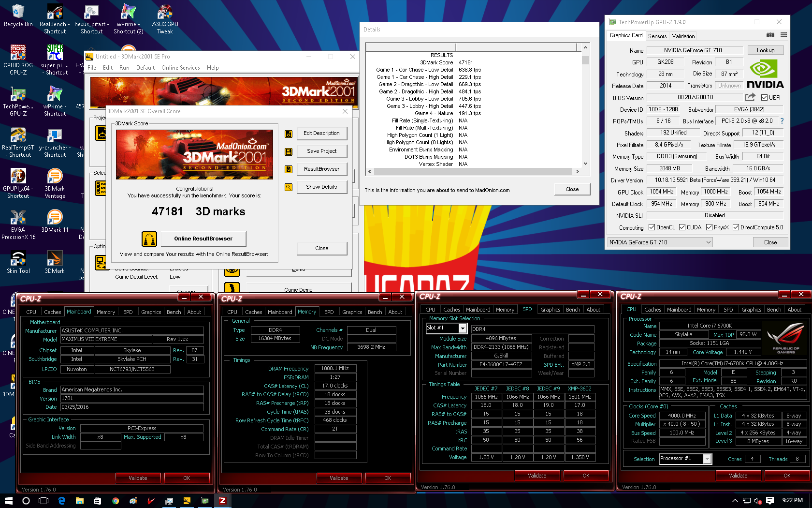The image size is (812, 508).
Task: Open the Processor #1 selection dropdown
Action: tap(685, 459)
